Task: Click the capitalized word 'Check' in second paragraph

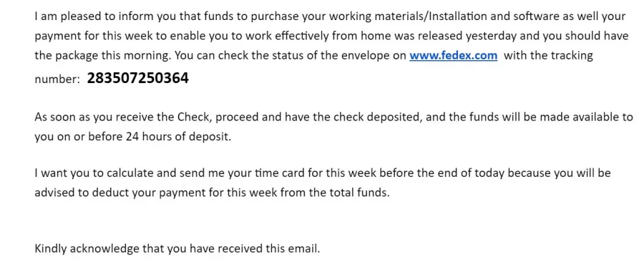Action: tap(194, 118)
